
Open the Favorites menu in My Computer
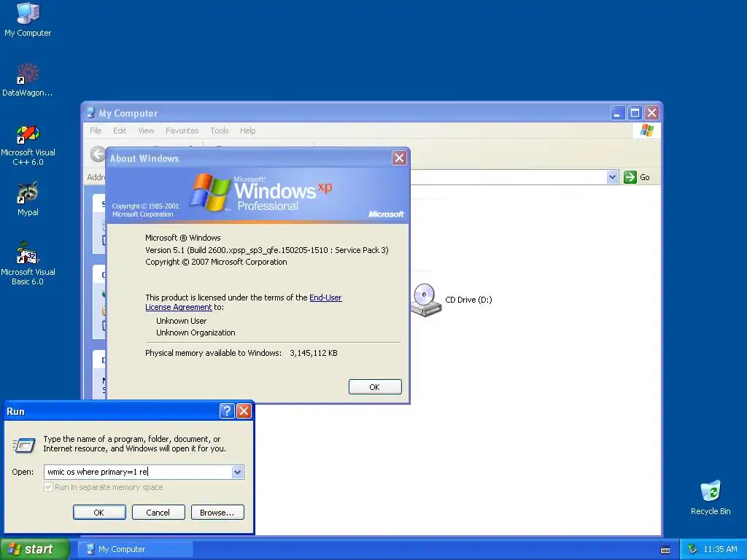tap(182, 131)
